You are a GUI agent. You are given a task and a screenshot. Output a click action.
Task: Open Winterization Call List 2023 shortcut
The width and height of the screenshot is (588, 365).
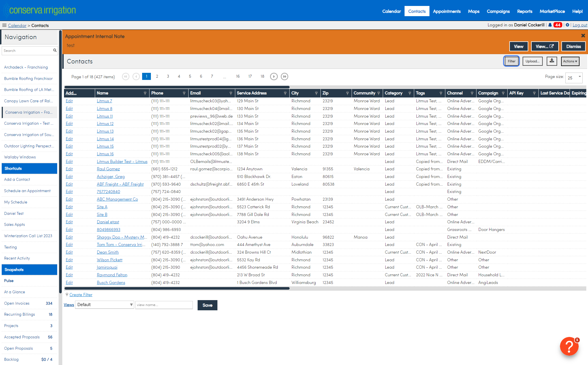28,236
